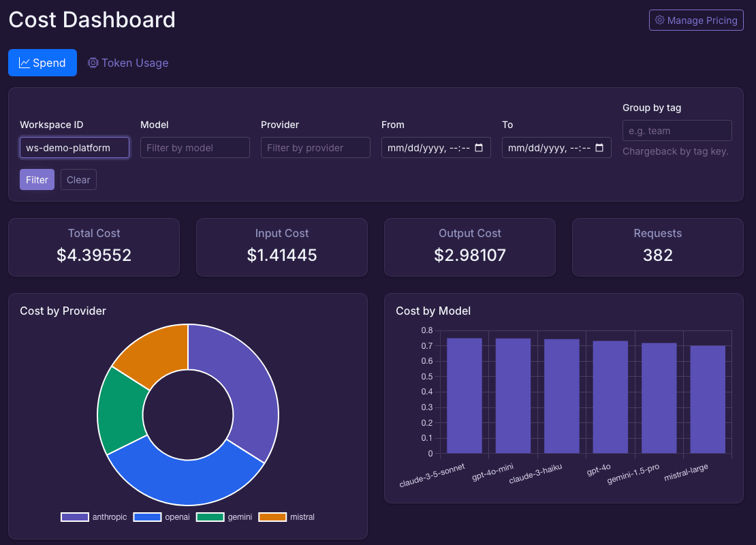Viewport: 756px width, 545px height.
Task: Click the Cost by Model heading
Action: [433, 311]
